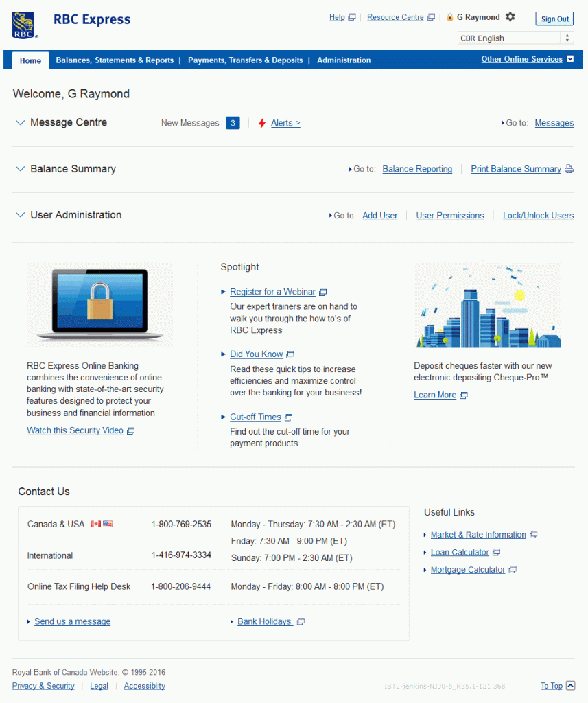Click printer icon beside Print Balance Summary
The height and width of the screenshot is (703, 588).
coord(569,170)
